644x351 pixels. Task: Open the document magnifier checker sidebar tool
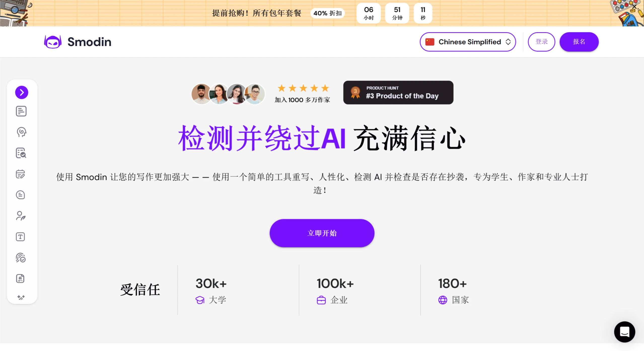21,153
